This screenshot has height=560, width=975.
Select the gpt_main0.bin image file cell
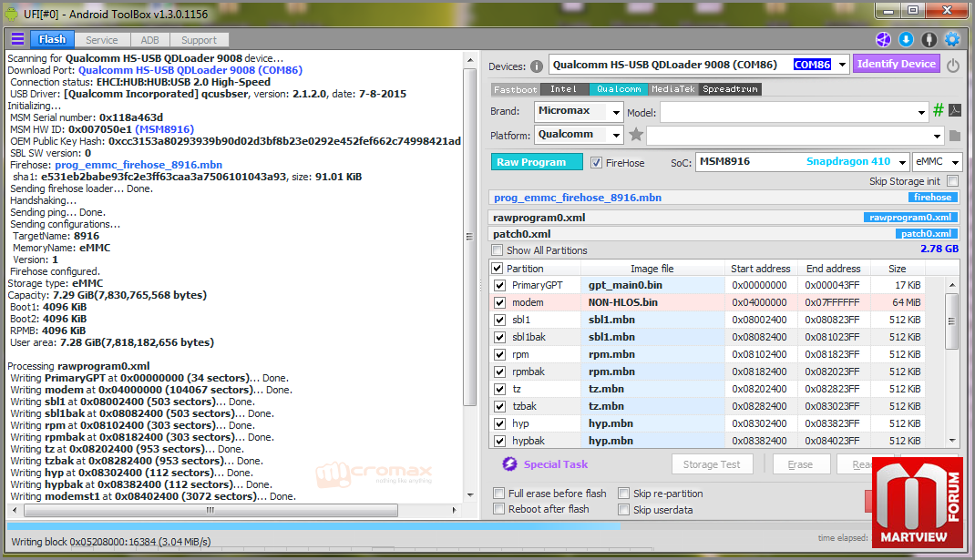click(x=653, y=285)
